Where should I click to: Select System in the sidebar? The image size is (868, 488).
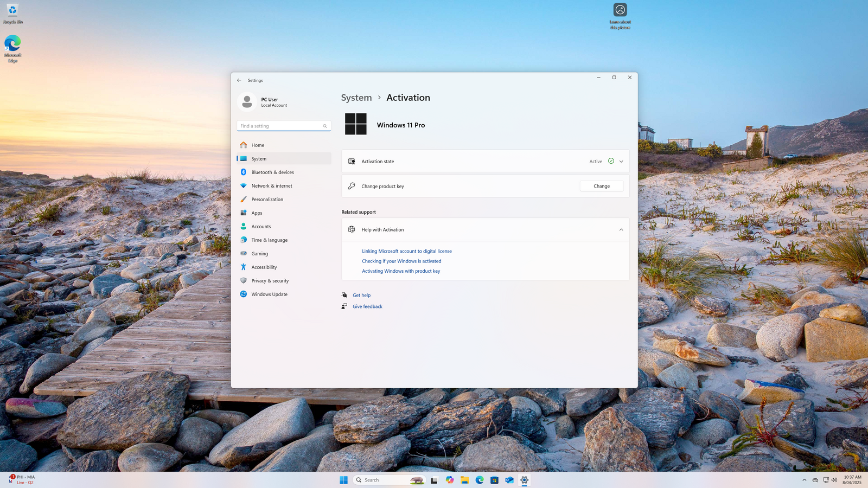click(x=284, y=158)
